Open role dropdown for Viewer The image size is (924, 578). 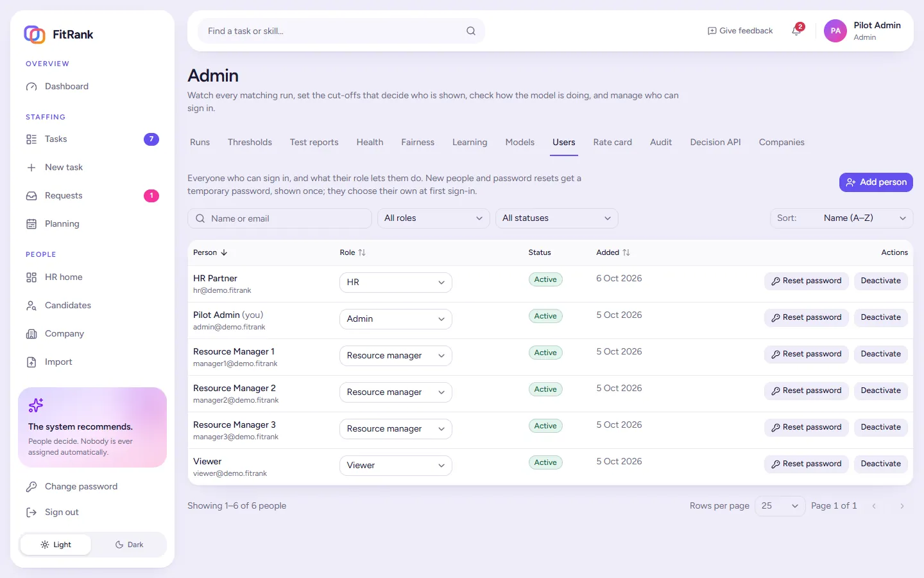pyautogui.click(x=395, y=466)
